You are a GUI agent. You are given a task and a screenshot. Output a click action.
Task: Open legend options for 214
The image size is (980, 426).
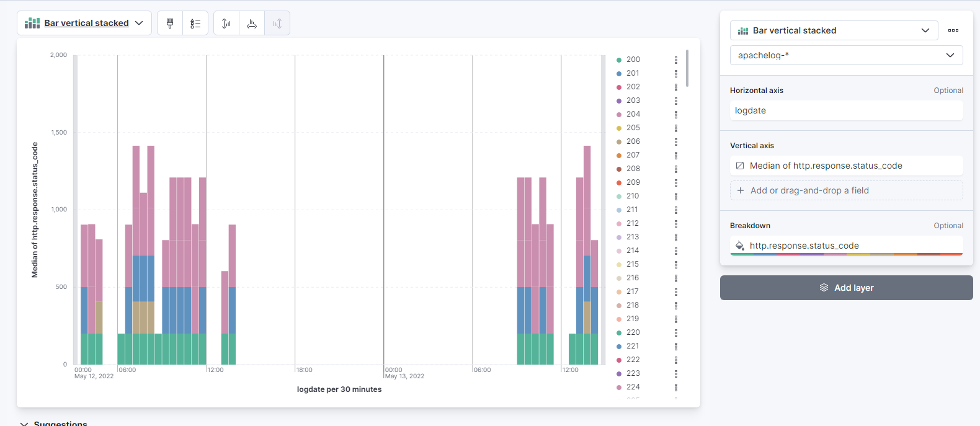coord(676,251)
